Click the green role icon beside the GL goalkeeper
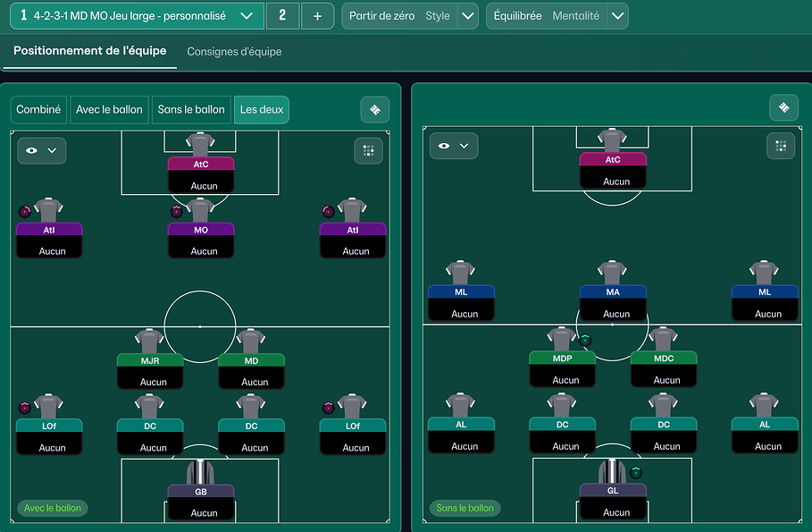The image size is (812, 532). point(636,472)
